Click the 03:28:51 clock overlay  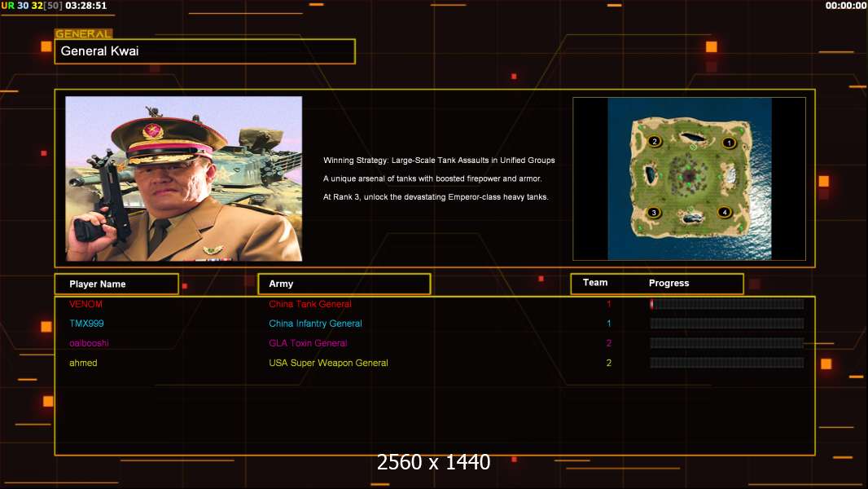click(85, 6)
